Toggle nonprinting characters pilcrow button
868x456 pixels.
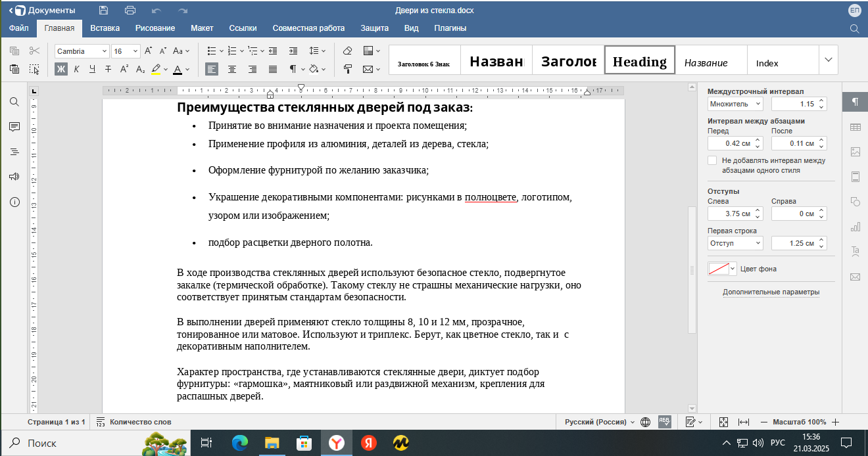click(x=293, y=69)
